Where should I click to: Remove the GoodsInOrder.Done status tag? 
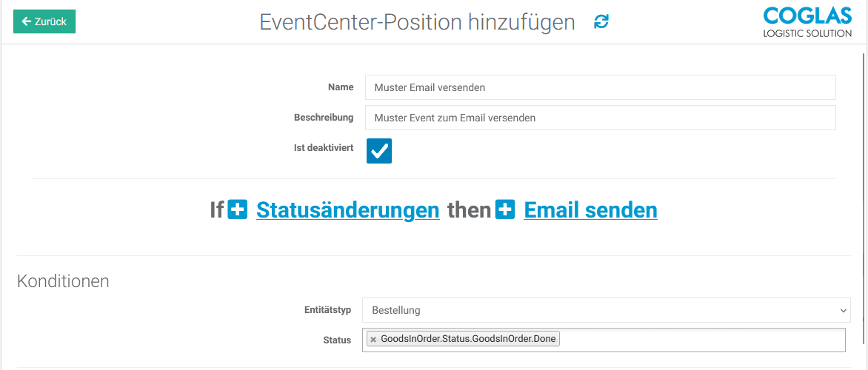pos(373,340)
